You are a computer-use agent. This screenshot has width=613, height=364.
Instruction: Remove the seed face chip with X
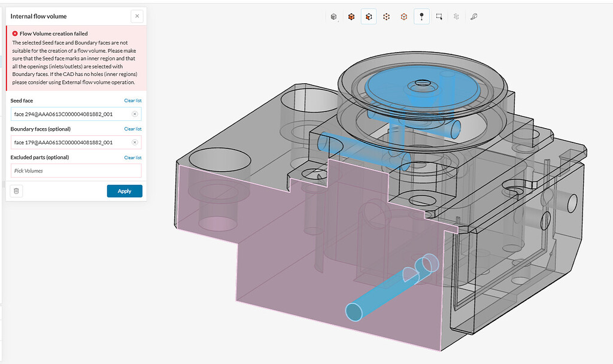coord(135,114)
